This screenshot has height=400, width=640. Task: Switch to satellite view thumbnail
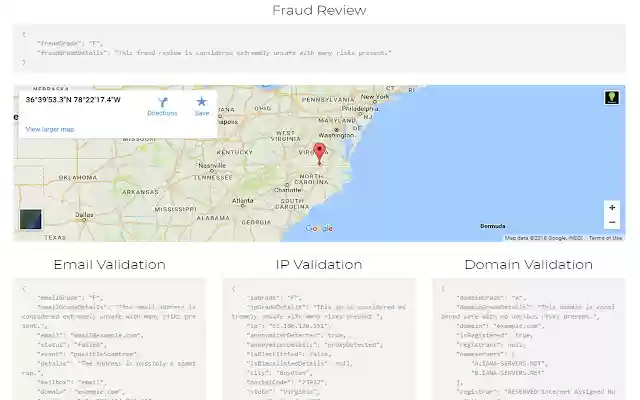tap(31, 219)
